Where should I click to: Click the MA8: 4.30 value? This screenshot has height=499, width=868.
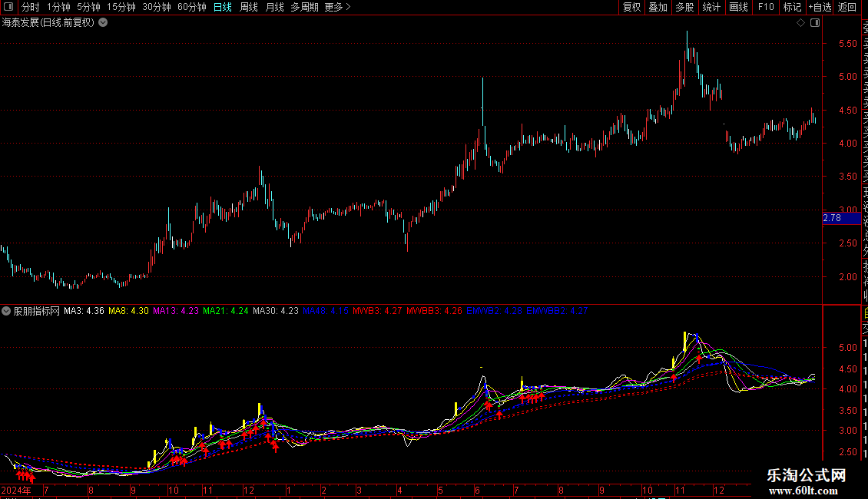pos(128,311)
